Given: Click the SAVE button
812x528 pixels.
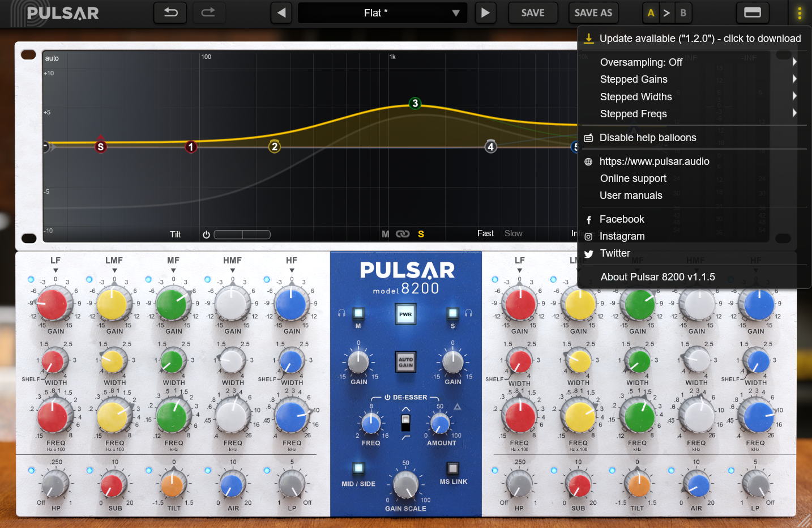Looking at the screenshot, I should [533, 12].
